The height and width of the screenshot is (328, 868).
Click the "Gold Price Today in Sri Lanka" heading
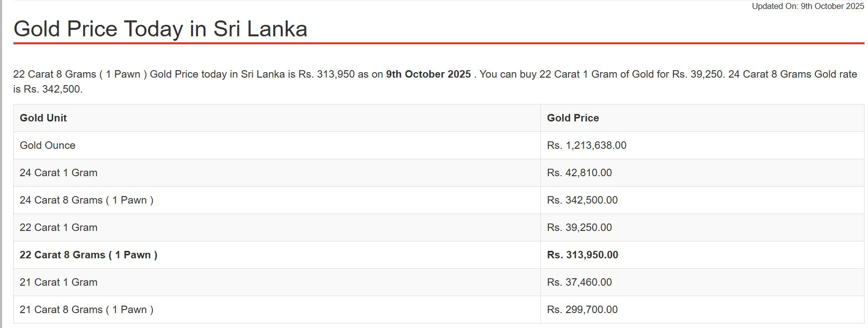pos(160,29)
